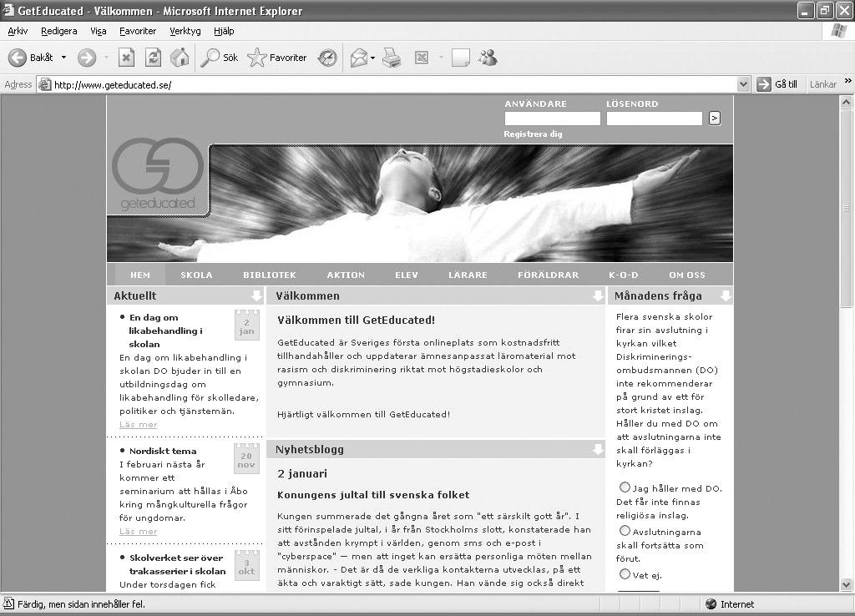
Task: Open the Bakåt history dropdown arrow
Action: [63, 58]
